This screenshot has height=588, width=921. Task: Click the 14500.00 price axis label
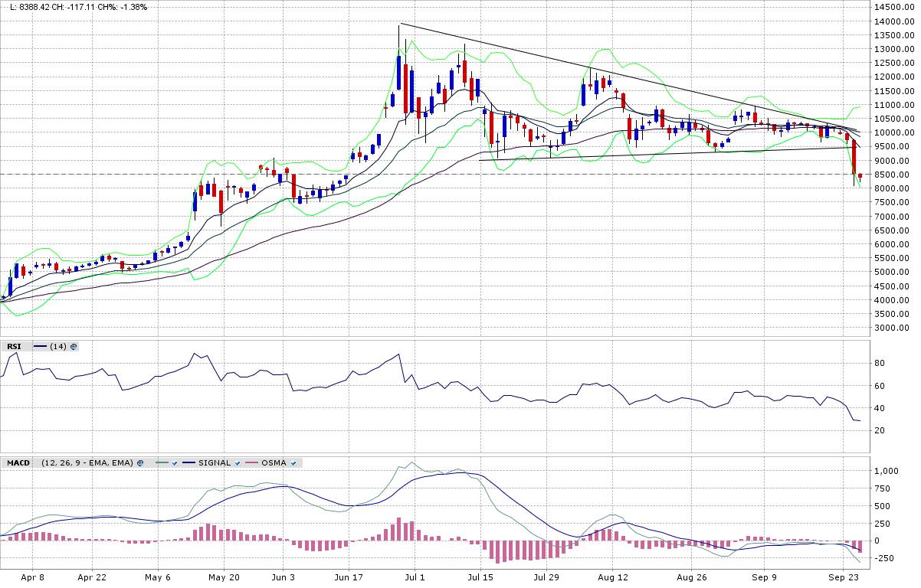pyautogui.click(x=896, y=8)
